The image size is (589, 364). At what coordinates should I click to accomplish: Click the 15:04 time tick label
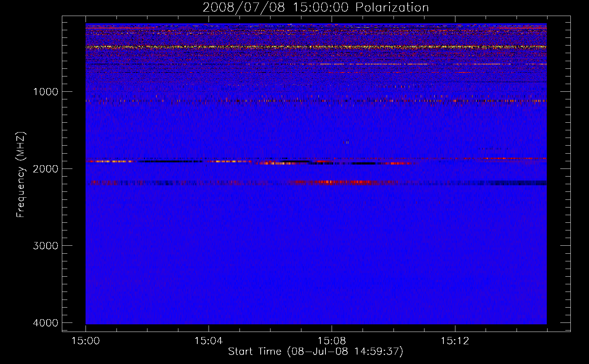[x=209, y=341]
